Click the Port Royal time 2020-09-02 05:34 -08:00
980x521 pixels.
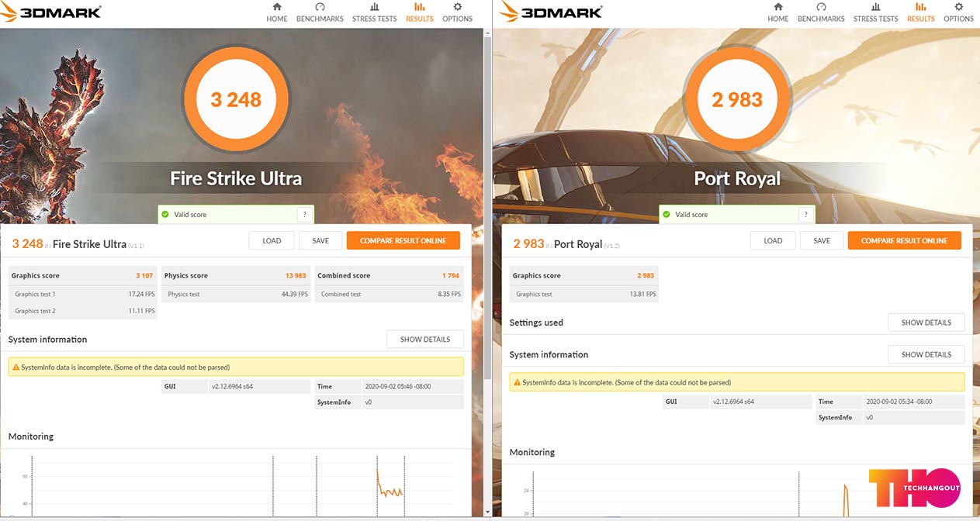pyautogui.click(x=899, y=402)
